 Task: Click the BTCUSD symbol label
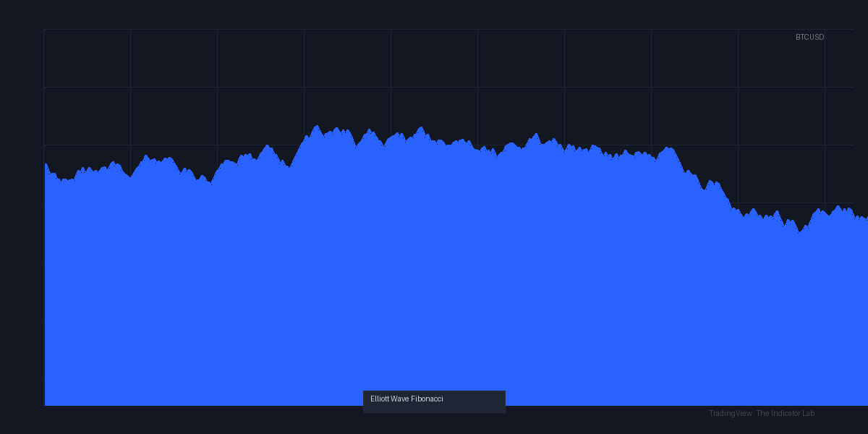(809, 37)
